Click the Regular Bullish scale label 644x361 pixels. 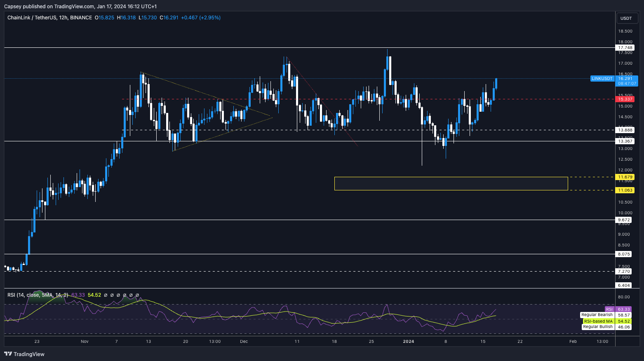(598, 327)
